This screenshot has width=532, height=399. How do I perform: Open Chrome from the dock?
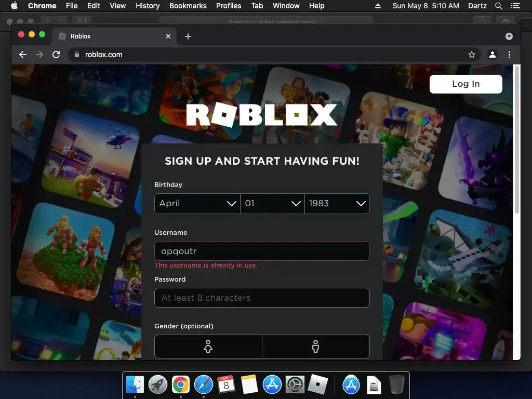pyautogui.click(x=180, y=385)
